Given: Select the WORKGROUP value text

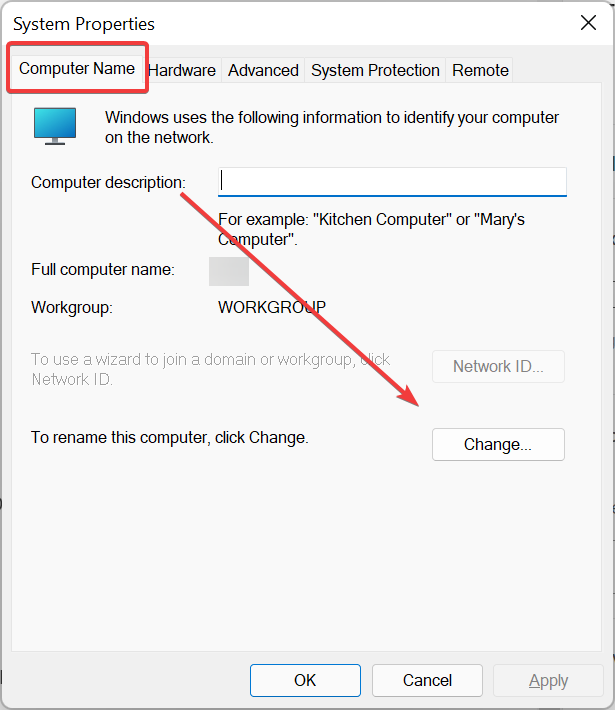Looking at the screenshot, I should [x=272, y=307].
